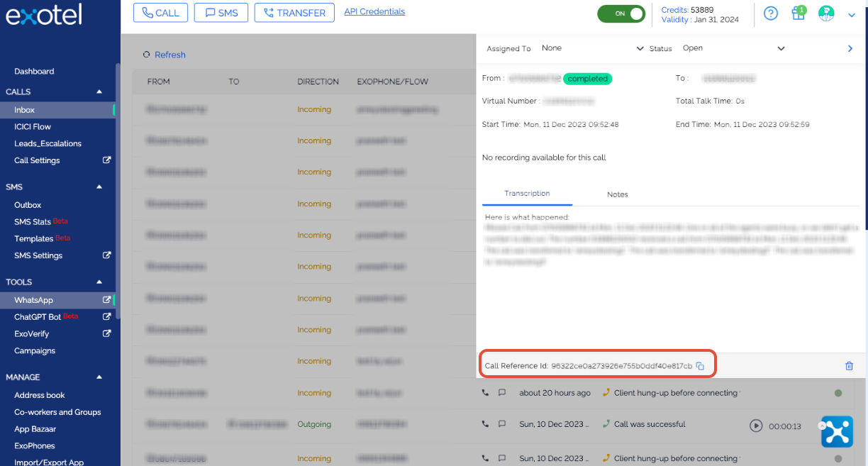The image size is (868, 466).
Task: Click the Credits: 53889 text
Action: [x=687, y=10]
